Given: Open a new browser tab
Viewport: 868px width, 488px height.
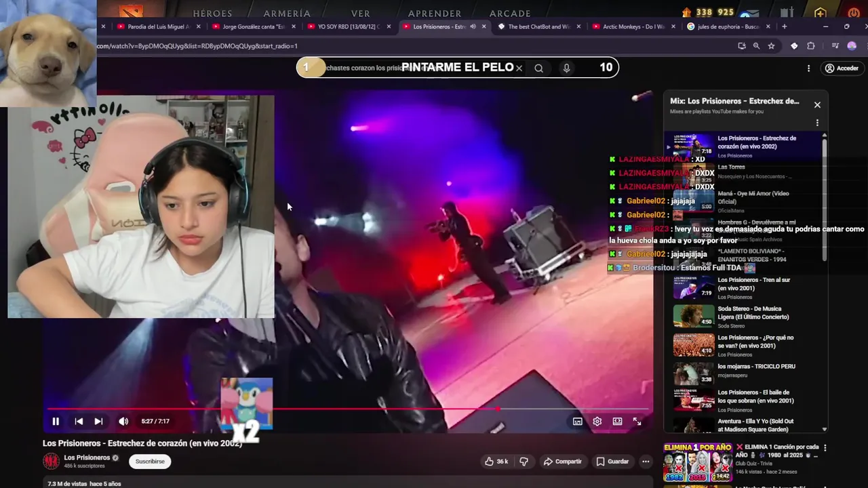Looking at the screenshot, I should pos(785,26).
